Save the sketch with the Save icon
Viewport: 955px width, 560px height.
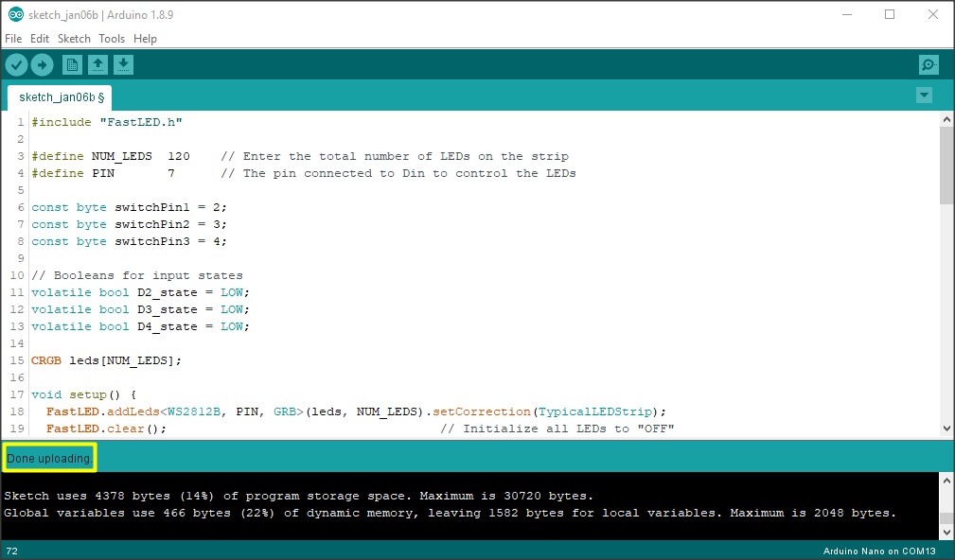(x=123, y=64)
